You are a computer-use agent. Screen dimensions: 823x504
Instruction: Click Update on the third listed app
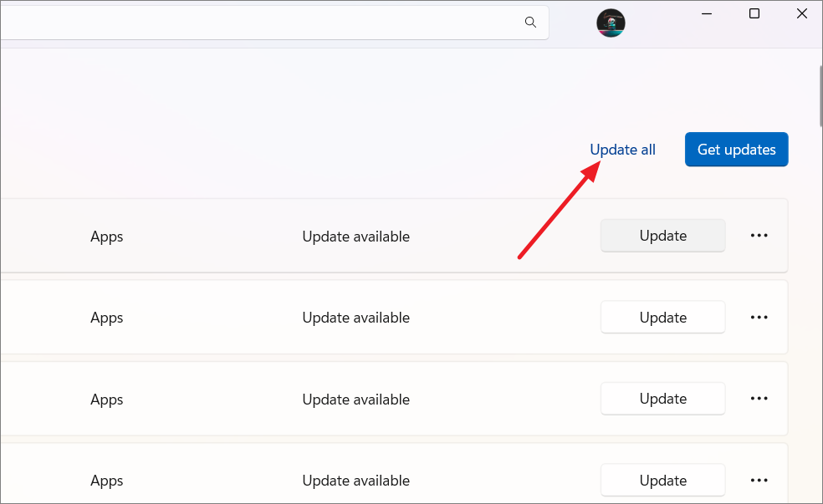point(662,398)
